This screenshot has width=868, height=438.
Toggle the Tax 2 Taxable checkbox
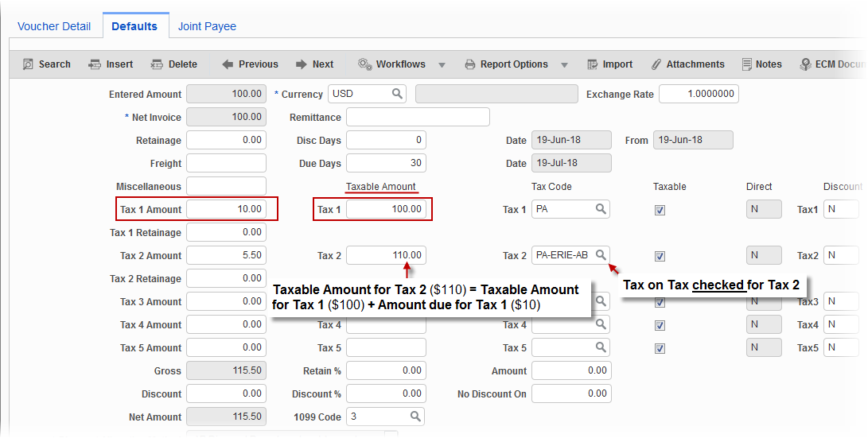660,256
